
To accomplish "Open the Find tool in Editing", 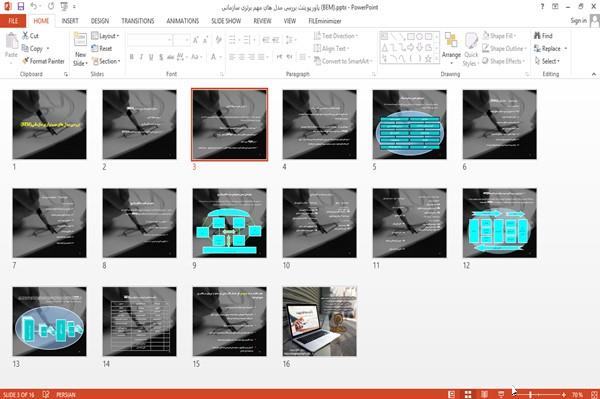I will point(543,36).
